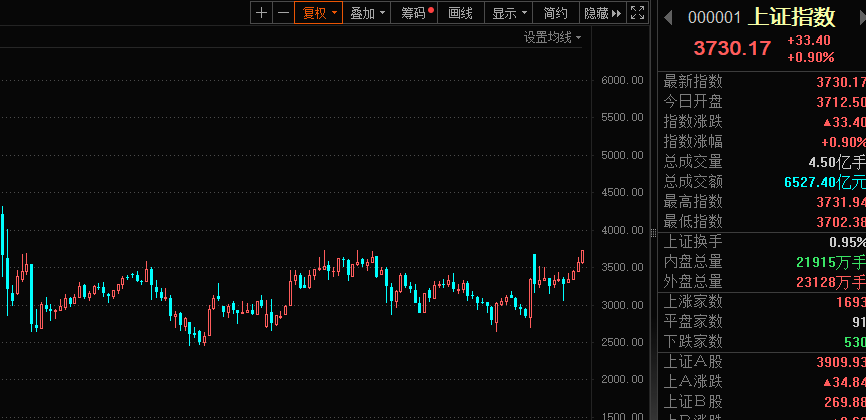Select the 最新指数 row
Image resolution: width=866 pixels, height=420 pixels.
762,81
